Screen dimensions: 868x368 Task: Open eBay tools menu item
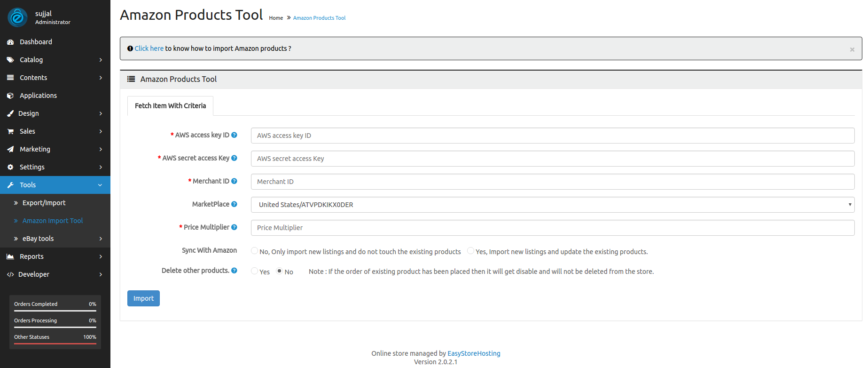click(55, 239)
